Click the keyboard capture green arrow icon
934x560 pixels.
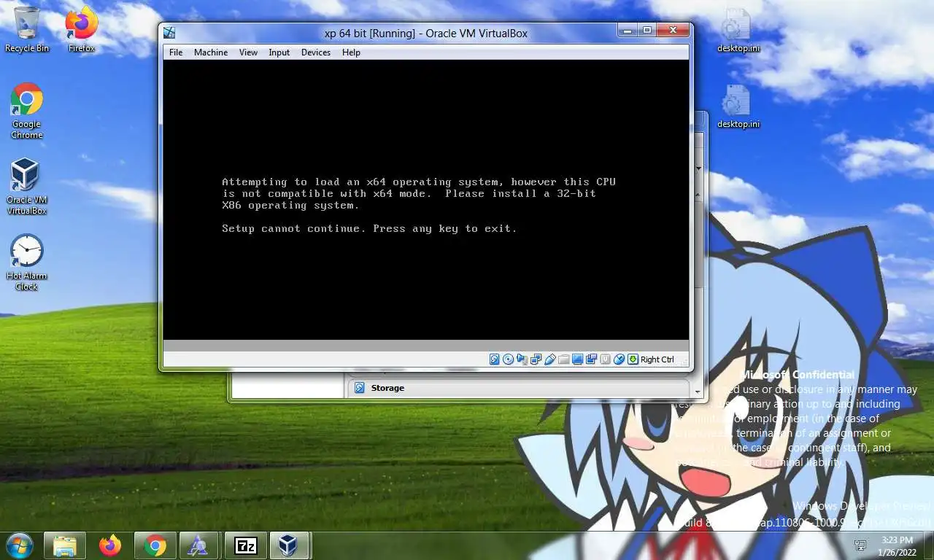(x=633, y=359)
